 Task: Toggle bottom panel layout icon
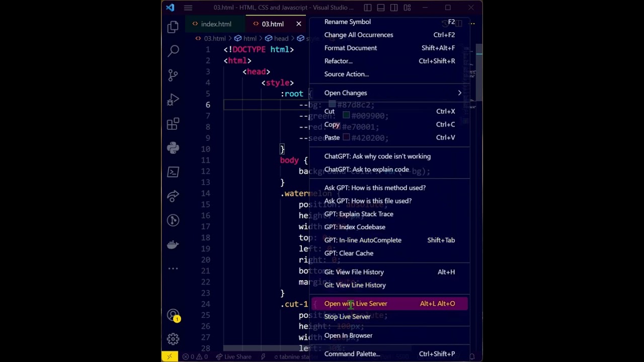[x=381, y=8]
